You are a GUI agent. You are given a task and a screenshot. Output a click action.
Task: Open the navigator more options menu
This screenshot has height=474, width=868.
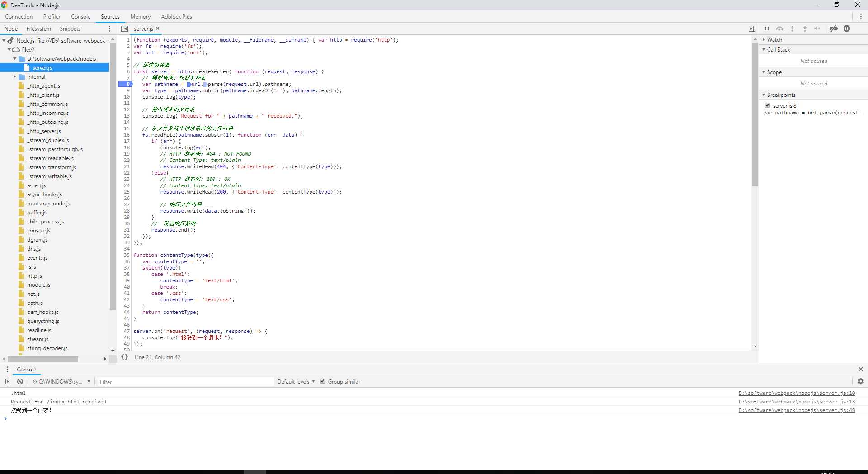coord(109,28)
